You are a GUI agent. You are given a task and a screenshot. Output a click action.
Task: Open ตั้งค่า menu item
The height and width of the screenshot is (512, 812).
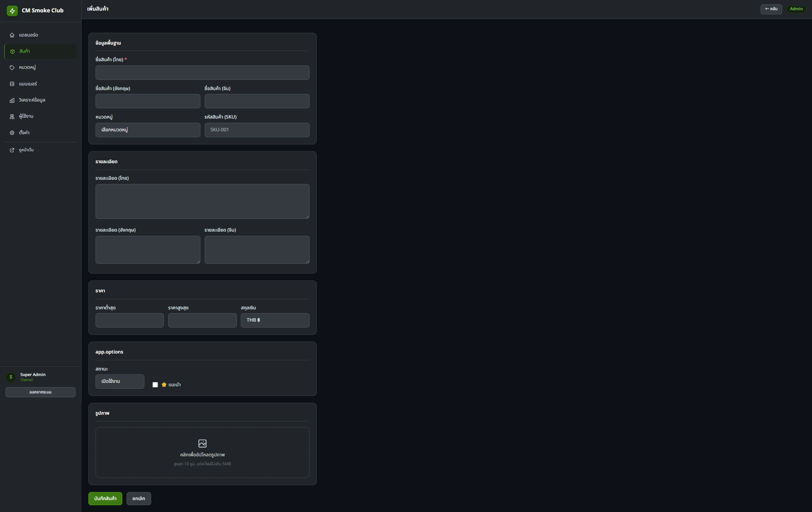41,133
